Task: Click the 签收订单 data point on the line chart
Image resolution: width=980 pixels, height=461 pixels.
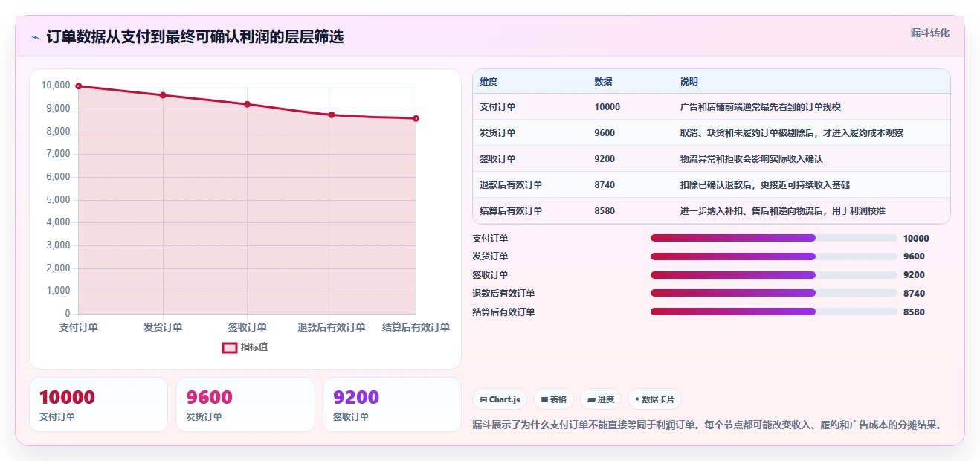Action: [x=248, y=104]
